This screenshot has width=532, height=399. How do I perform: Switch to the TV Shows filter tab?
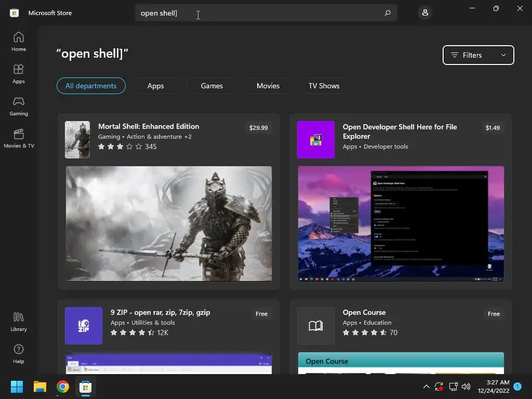(324, 86)
